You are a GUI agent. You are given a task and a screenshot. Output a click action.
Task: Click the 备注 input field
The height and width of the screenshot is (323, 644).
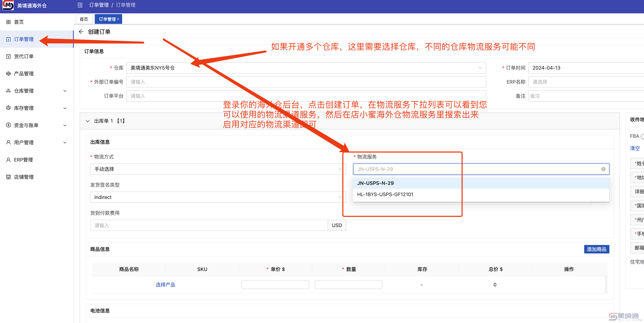tap(586, 96)
